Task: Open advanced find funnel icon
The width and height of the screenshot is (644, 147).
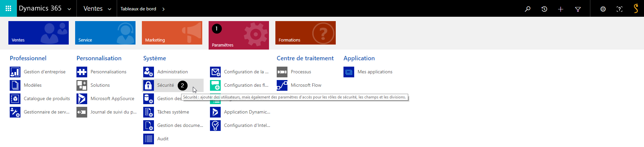Action: 578,9
